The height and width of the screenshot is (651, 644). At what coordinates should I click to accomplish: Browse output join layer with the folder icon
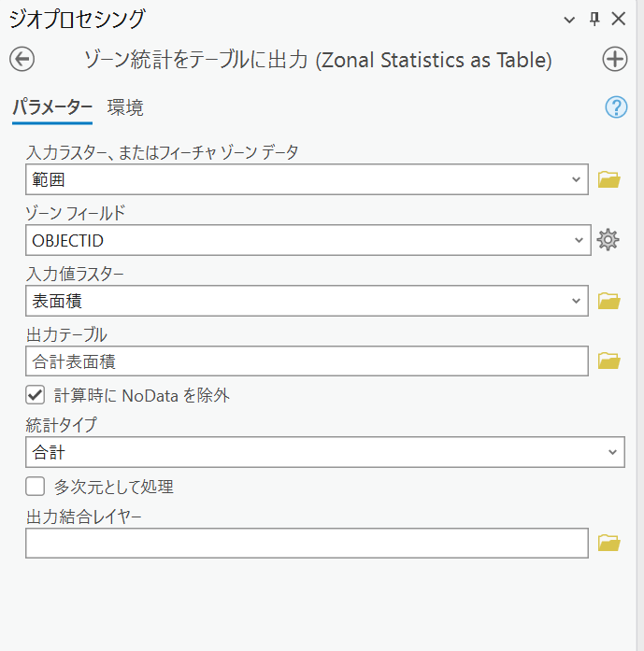tap(609, 543)
